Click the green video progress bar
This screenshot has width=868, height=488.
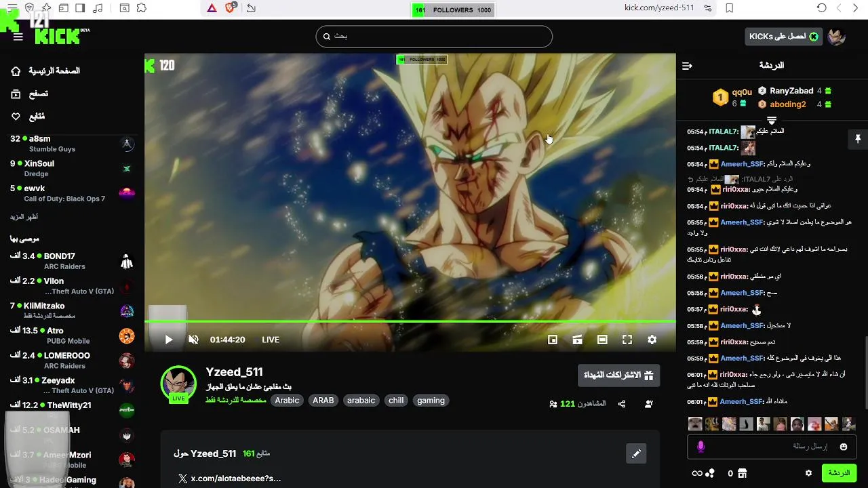click(410, 321)
